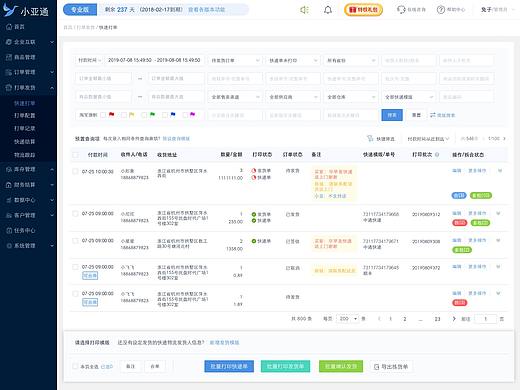Click next arrow beside 1/100 counter
The width and height of the screenshot is (520, 390).
point(504,138)
